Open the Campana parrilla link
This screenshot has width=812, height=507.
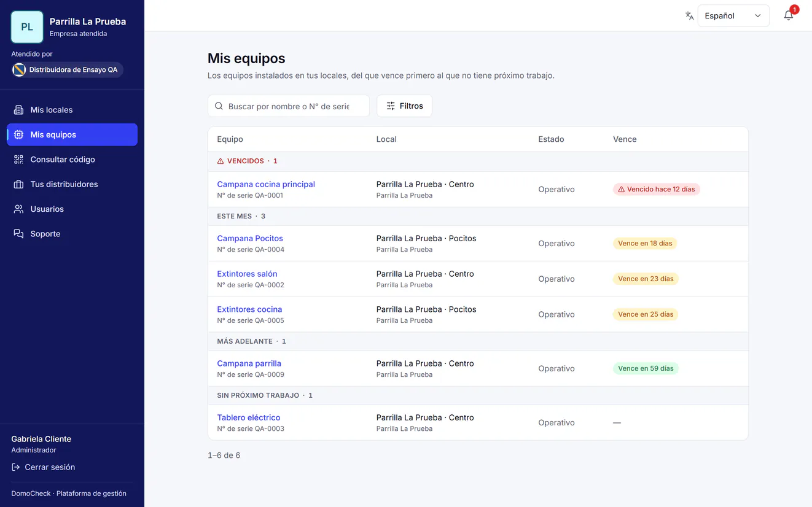click(x=249, y=363)
